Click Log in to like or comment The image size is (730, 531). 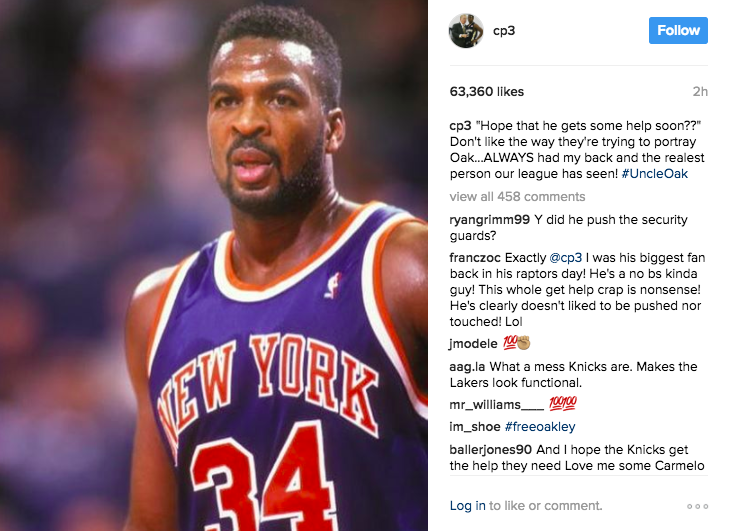pos(467,506)
